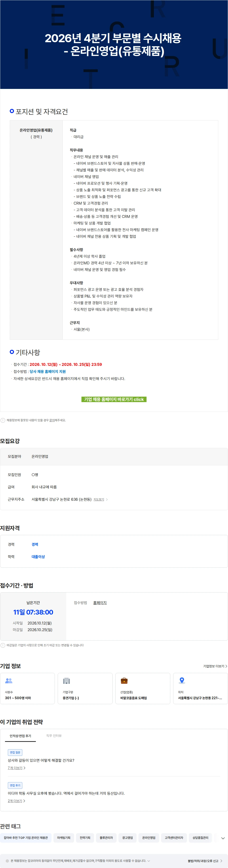Select the 물류관리자 tag
Image resolution: width=228 pixels, height=868 pixels.
106,838
